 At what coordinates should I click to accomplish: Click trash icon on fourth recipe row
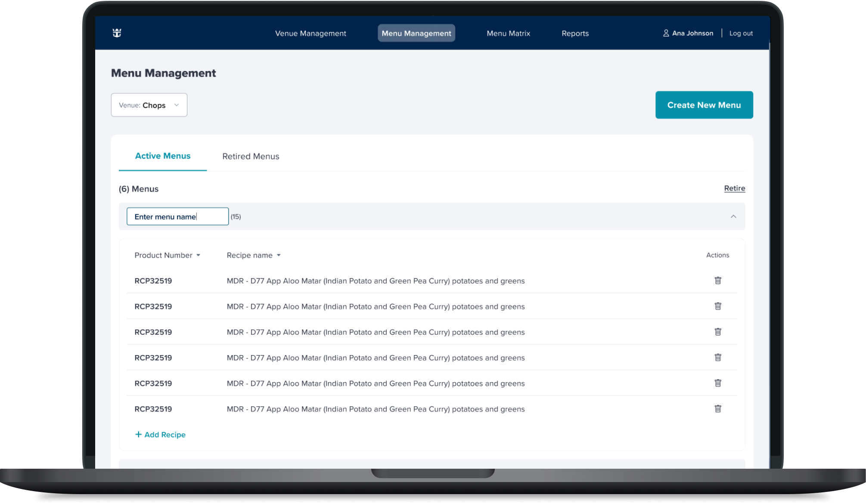click(x=717, y=357)
